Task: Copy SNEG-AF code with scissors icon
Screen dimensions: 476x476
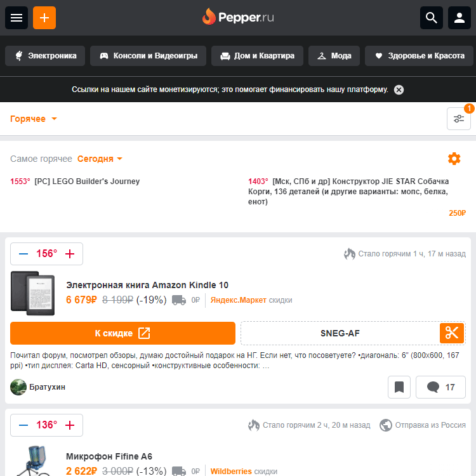Action: (x=452, y=333)
